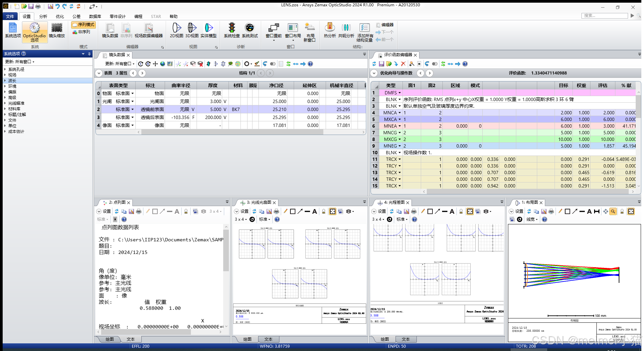Save the merit function editor
This screenshot has height=351, width=644.
coord(382,64)
